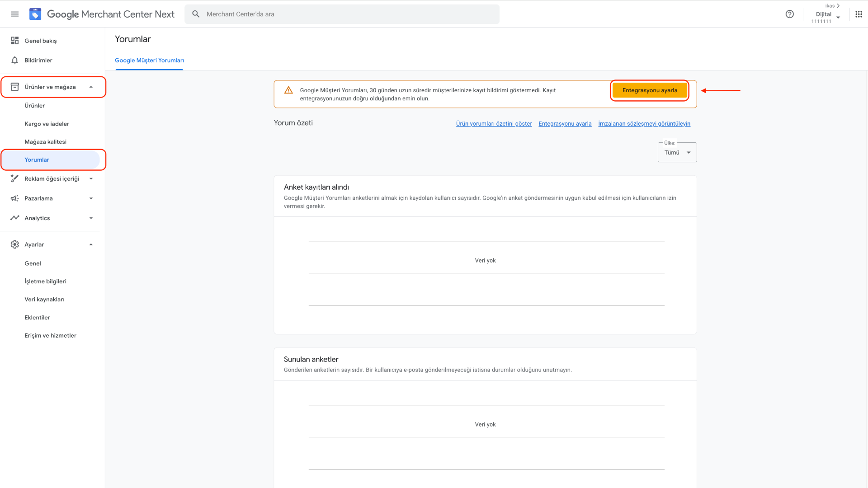Open Erişim ve hizmetler settings
Viewport: 868px width, 488px height.
[x=51, y=335]
